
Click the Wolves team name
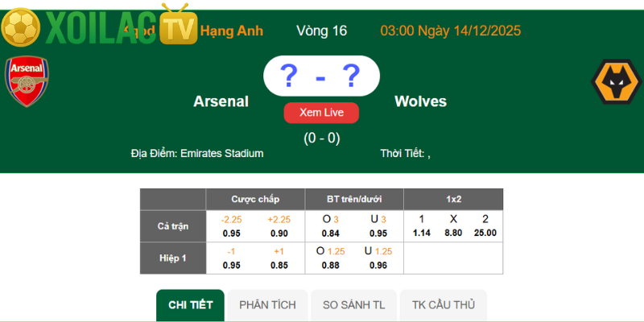click(420, 101)
